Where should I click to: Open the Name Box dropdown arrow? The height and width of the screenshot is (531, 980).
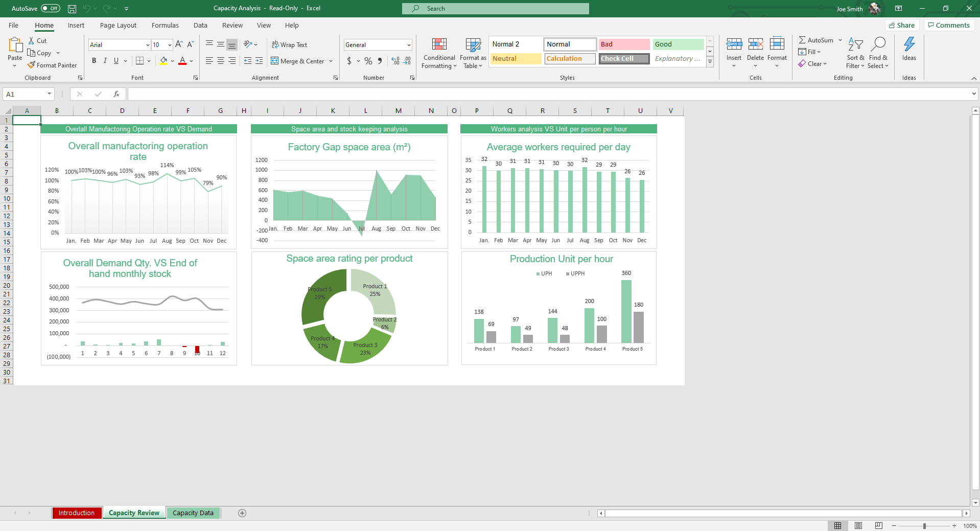(49, 94)
